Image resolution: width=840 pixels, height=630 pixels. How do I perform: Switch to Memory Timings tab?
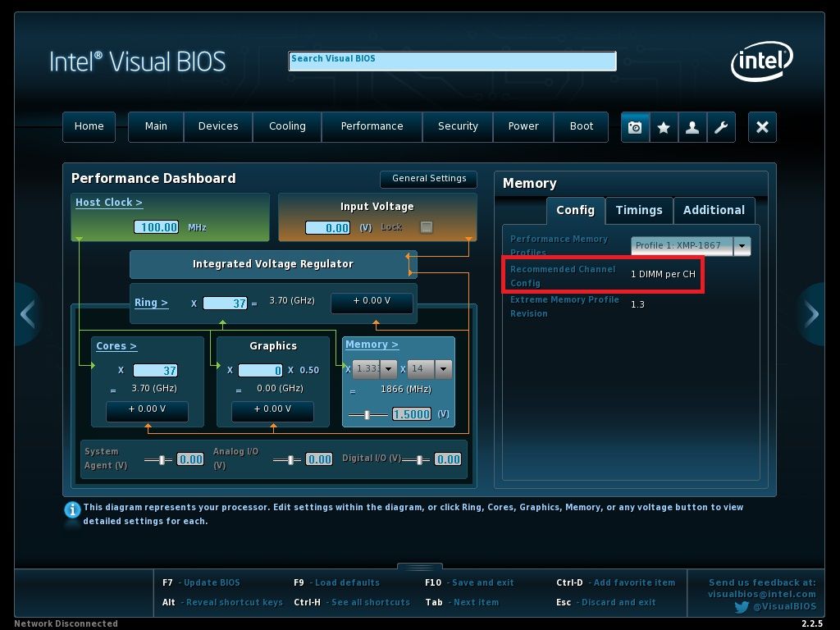point(639,211)
